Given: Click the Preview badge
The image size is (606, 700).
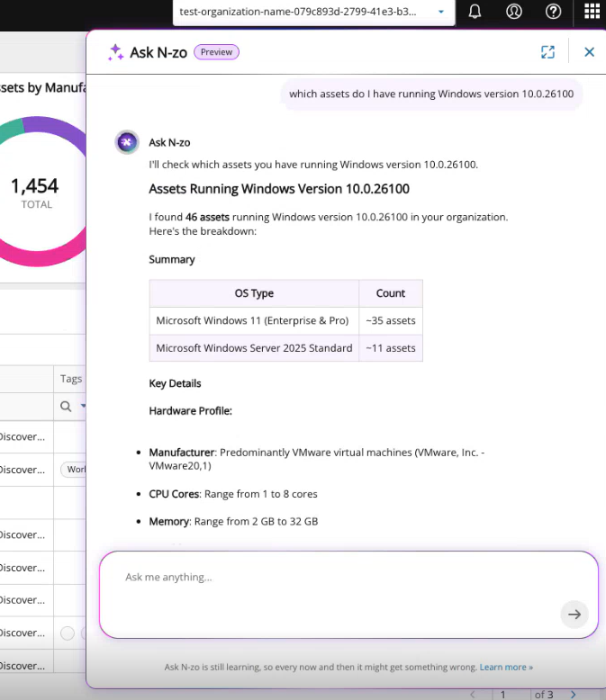Looking at the screenshot, I should coord(216,52).
